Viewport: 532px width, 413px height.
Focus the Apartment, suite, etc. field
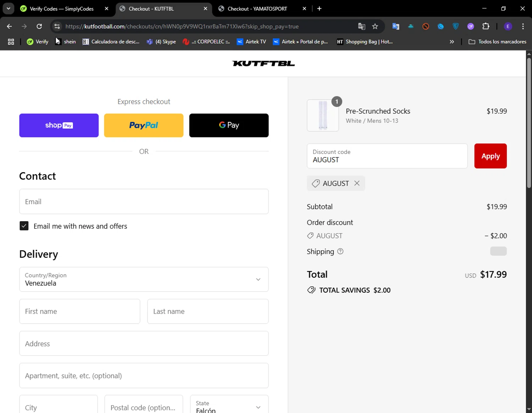tap(144, 375)
